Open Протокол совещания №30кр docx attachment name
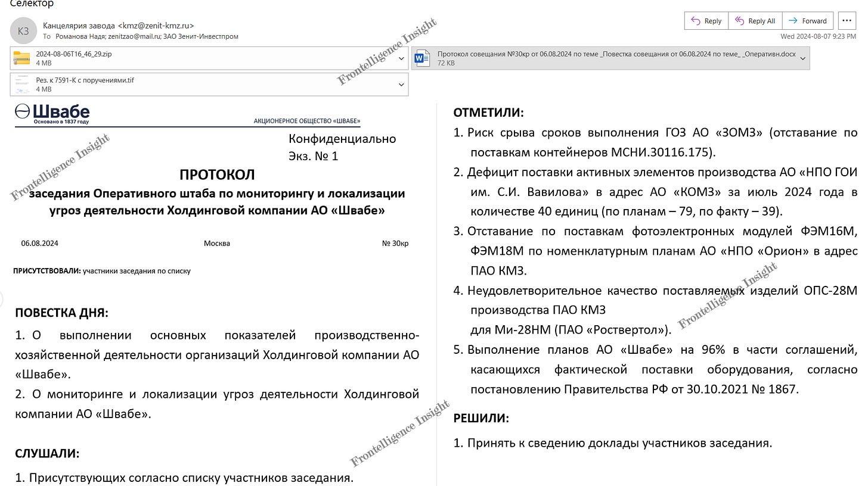Image resolution: width=868 pixels, height=486 pixels. click(616, 54)
